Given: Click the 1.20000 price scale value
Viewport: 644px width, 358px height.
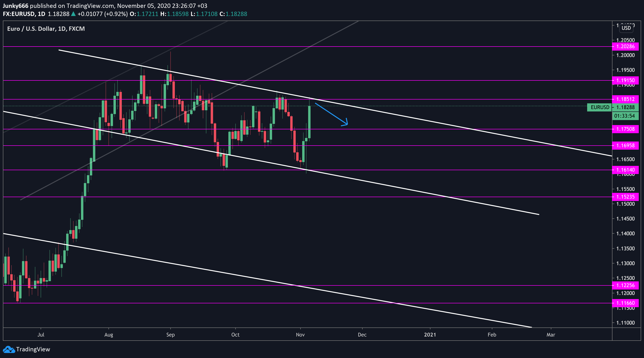Looking at the screenshot, I should [x=626, y=55].
